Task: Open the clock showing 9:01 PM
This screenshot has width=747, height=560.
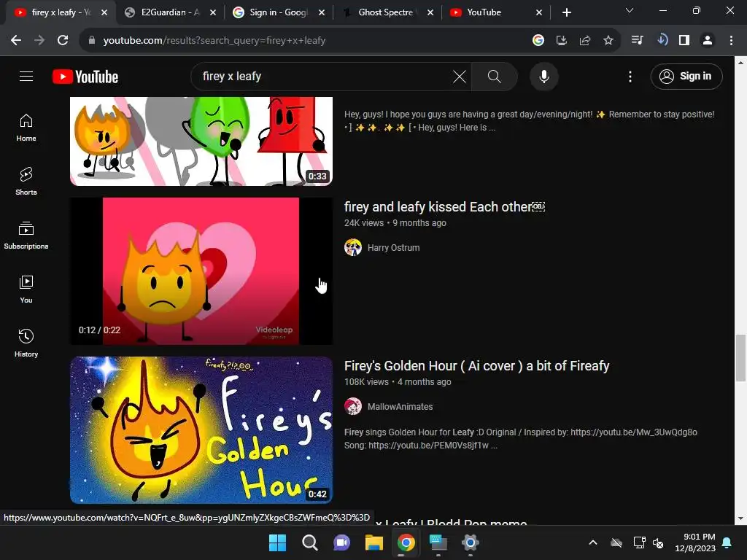Action: (x=695, y=542)
